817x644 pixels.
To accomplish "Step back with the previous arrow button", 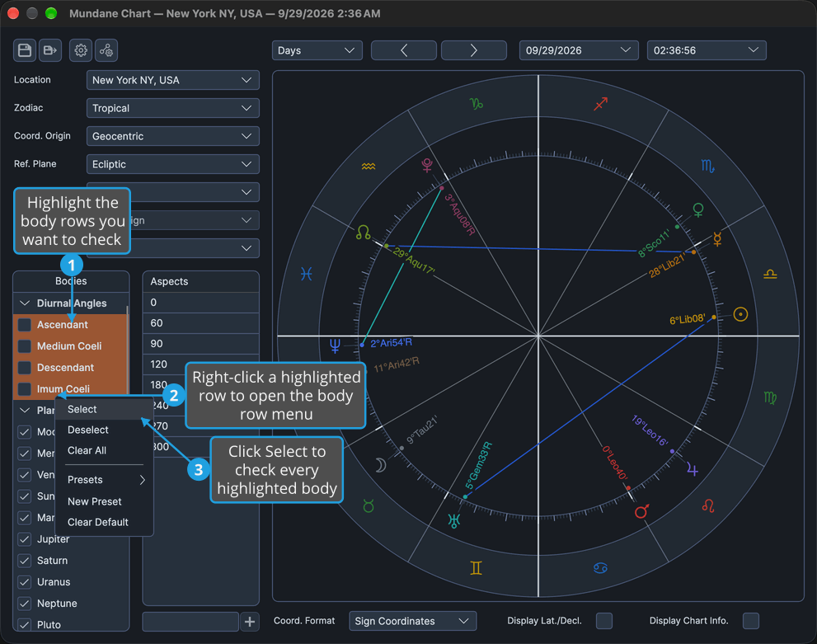I will (404, 50).
